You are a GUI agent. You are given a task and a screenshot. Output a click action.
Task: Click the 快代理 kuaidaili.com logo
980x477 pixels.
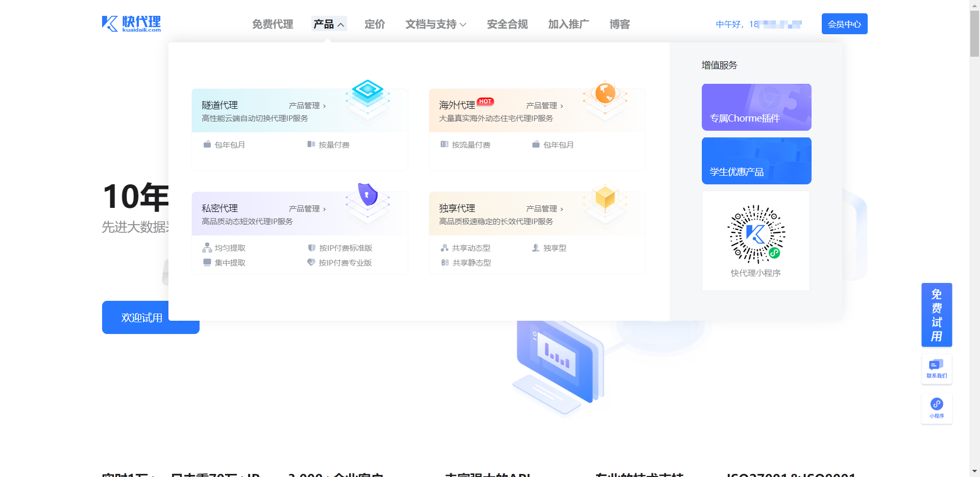[131, 23]
